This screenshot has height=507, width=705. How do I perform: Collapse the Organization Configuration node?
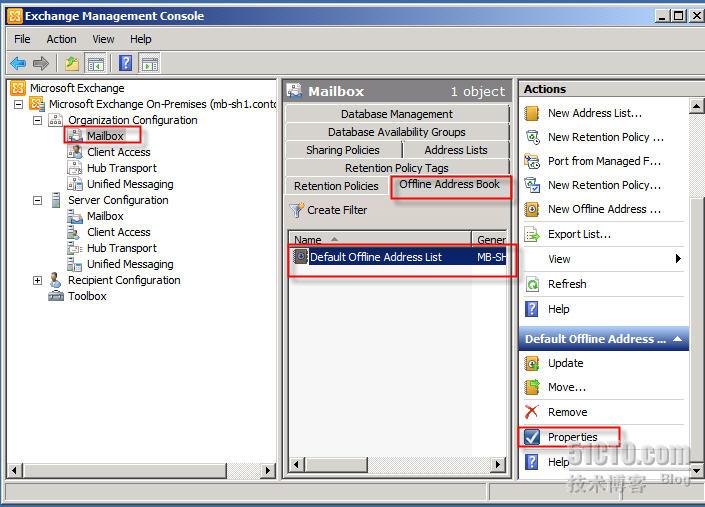(x=38, y=120)
